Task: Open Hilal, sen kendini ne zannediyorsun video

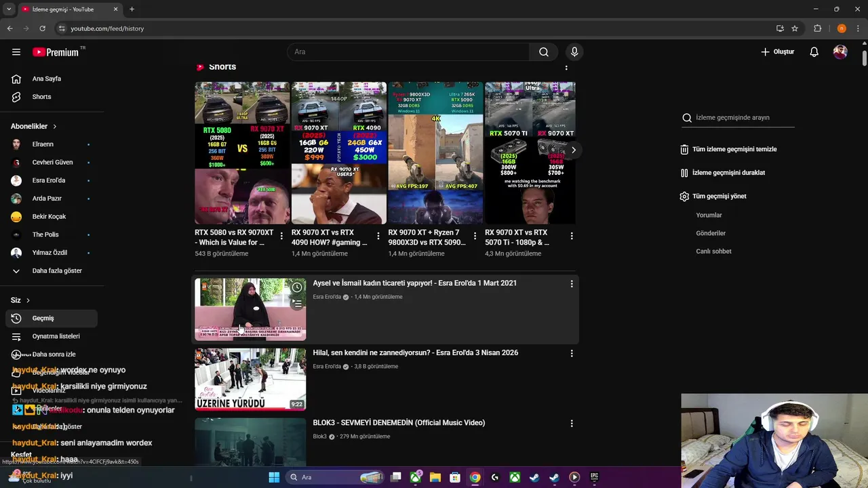Action: pyautogui.click(x=415, y=353)
